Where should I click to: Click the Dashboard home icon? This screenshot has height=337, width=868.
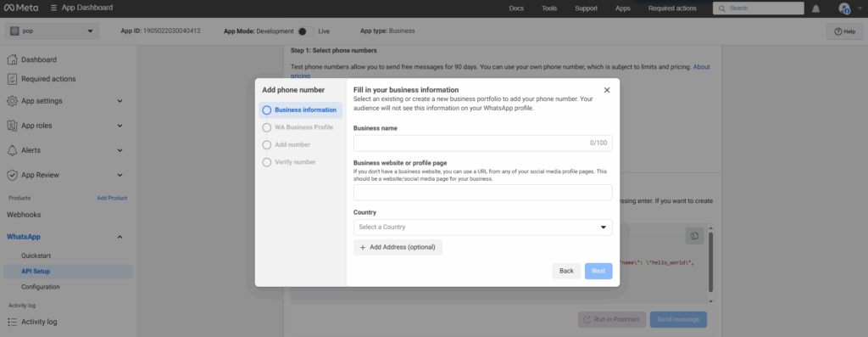(12, 59)
